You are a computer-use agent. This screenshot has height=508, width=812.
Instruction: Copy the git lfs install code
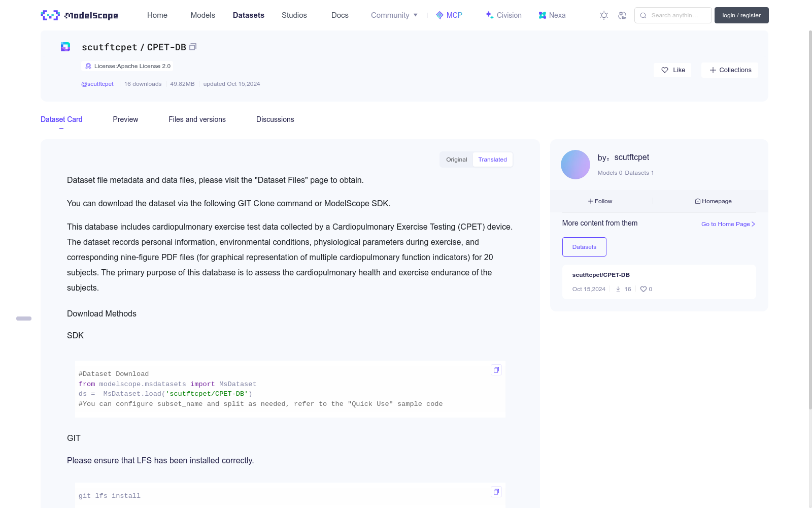pos(496,492)
